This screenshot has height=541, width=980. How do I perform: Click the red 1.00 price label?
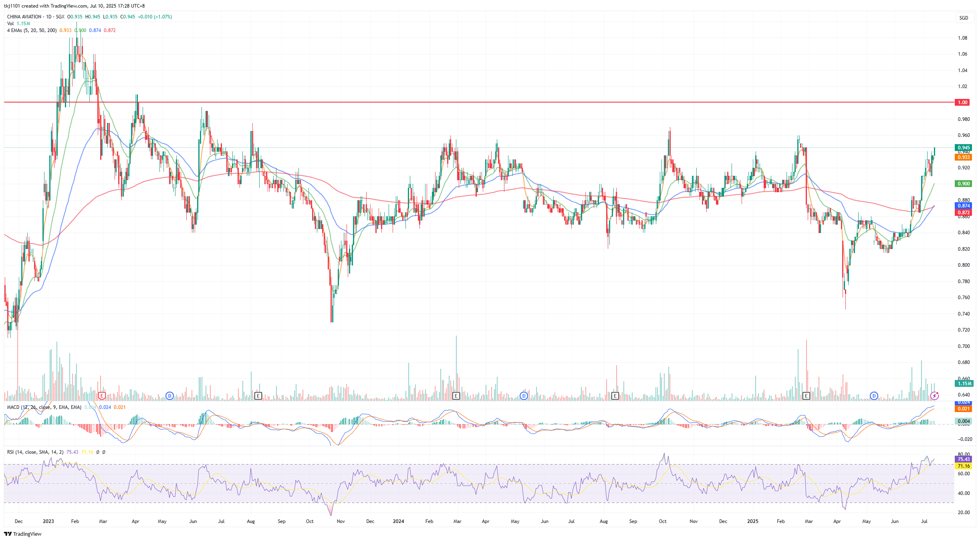[x=963, y=103]
